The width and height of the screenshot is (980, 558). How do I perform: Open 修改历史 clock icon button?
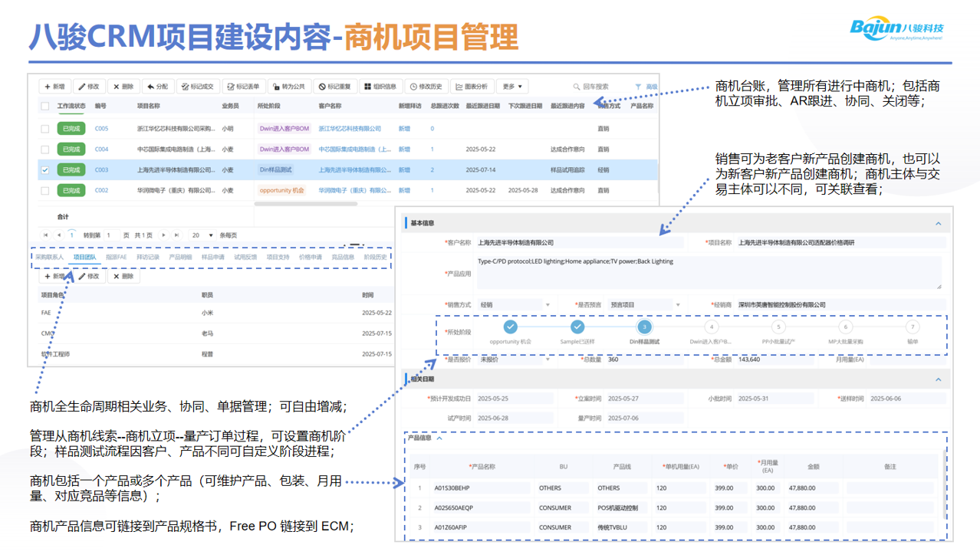click(x=426, y=87)
